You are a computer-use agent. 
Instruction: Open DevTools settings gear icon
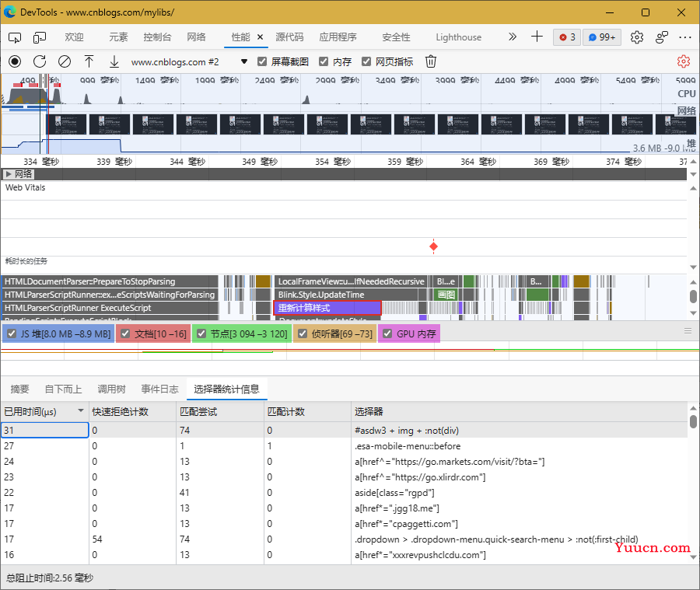pyautogui.click(x=637, y=37)
